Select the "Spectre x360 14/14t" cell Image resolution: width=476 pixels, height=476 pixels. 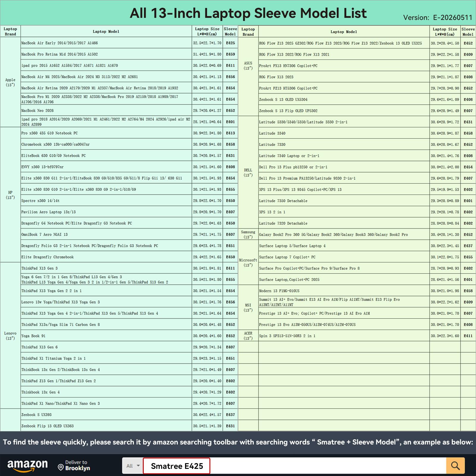[106, 201]
